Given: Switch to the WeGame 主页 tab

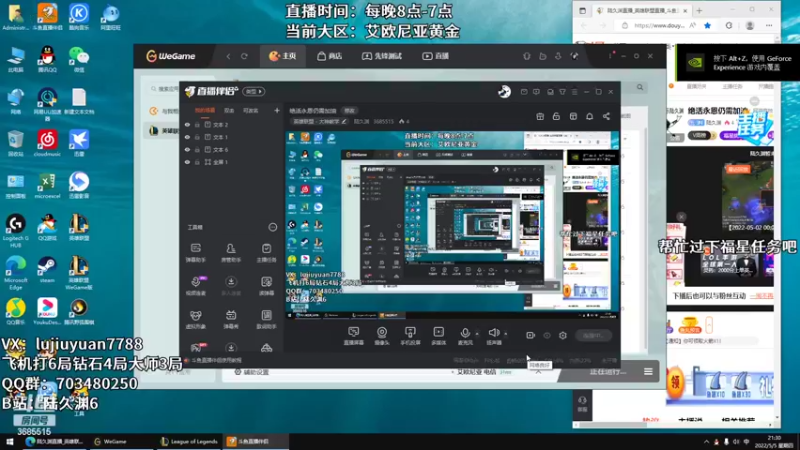Looking at the screenshot, I should (x=283, y=56).
